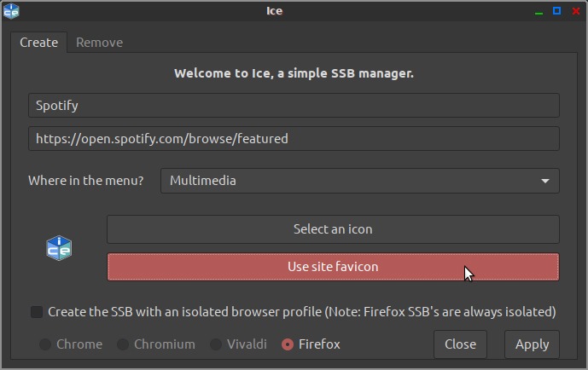The width and height of the screenshot is (588, 370).
Task: Switch to the Remove tab
Action: pyautogui.click(x=99, y=43)
